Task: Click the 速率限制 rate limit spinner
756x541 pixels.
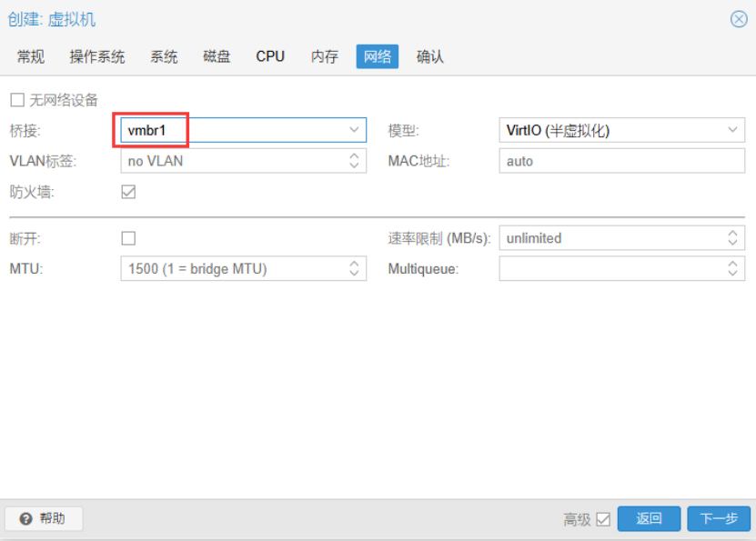Action: (733, 238)
